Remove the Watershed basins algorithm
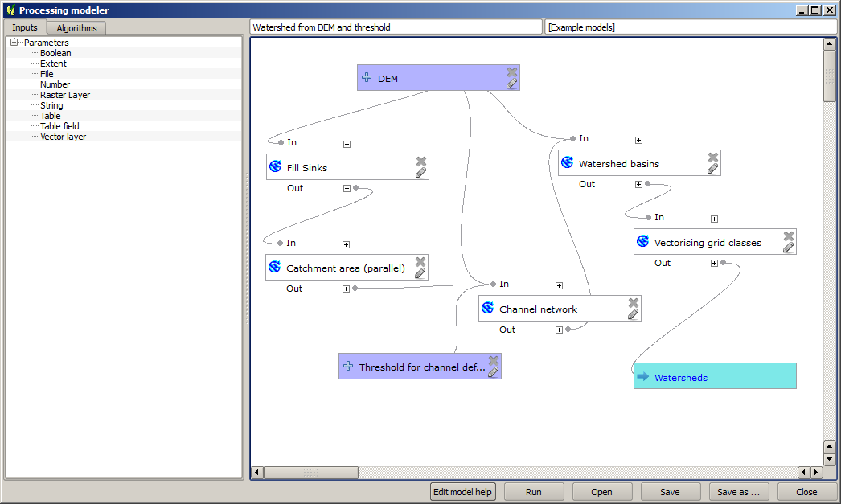 (x=713, y=156)
